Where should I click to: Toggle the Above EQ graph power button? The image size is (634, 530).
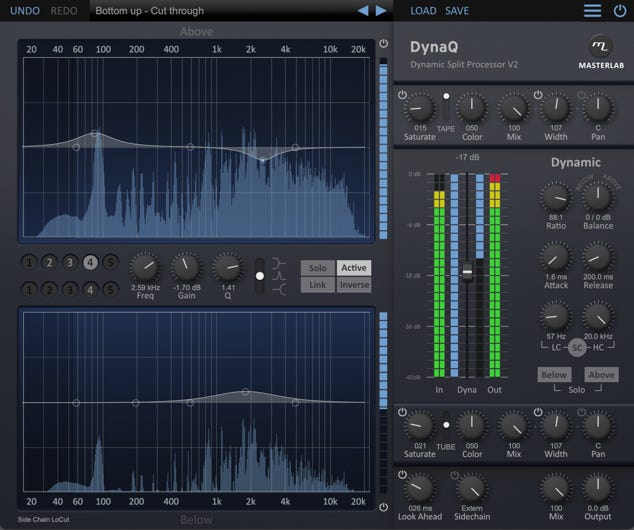click(x=384, y=45)
